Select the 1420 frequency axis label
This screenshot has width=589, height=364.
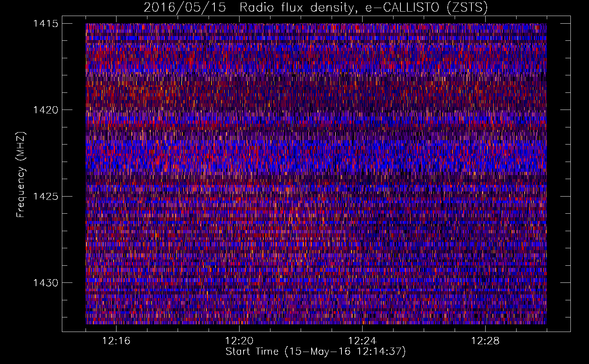coord(46,110)
